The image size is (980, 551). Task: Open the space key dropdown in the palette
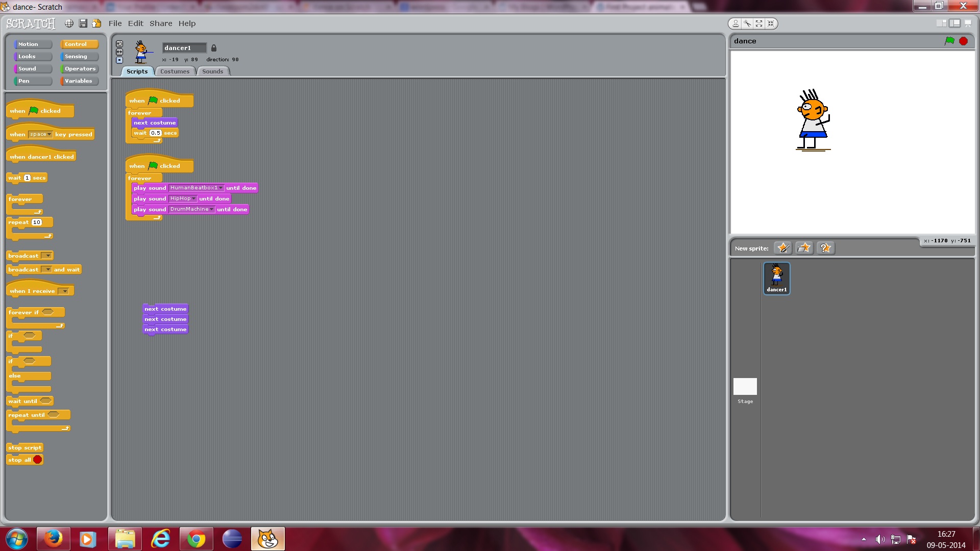coord(49,135)
